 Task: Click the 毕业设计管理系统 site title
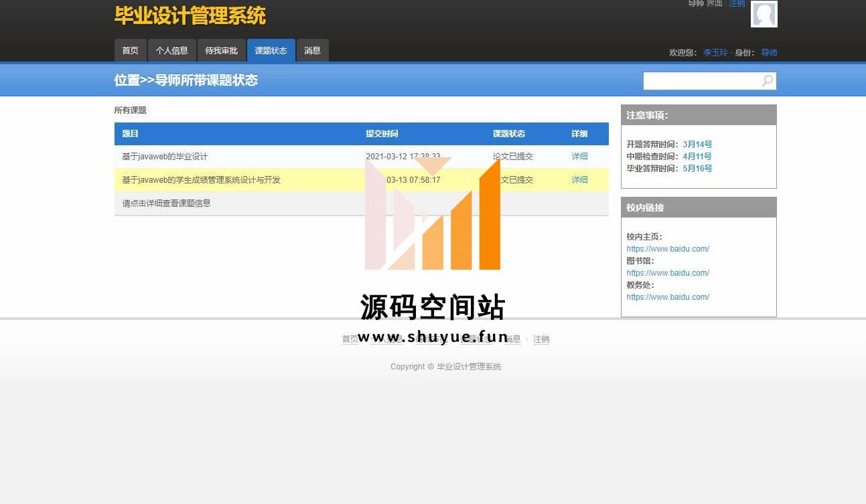(x=190, y=15)
